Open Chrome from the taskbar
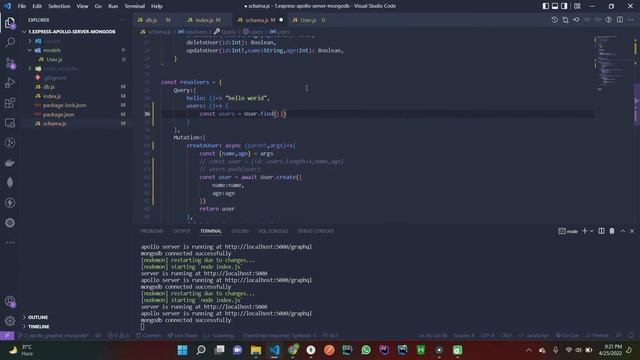The height and width of the screenshot is (360, 640). click(293, 350)
